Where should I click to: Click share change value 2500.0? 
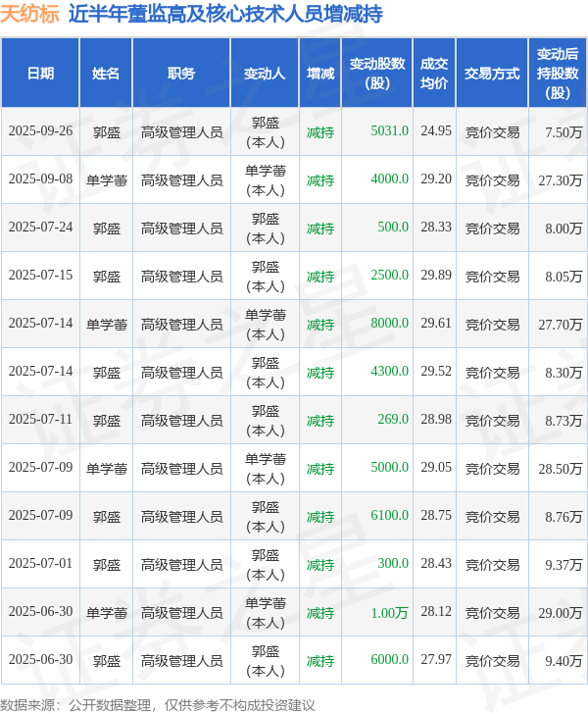(390, 275)
